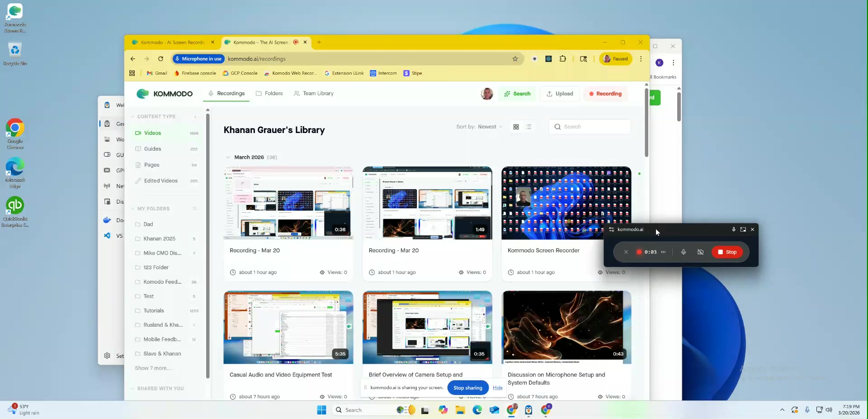The width and height of the screenshot is (868, 419).
Task: Click the Stop sharing button
Action: (x=467, y=388)
